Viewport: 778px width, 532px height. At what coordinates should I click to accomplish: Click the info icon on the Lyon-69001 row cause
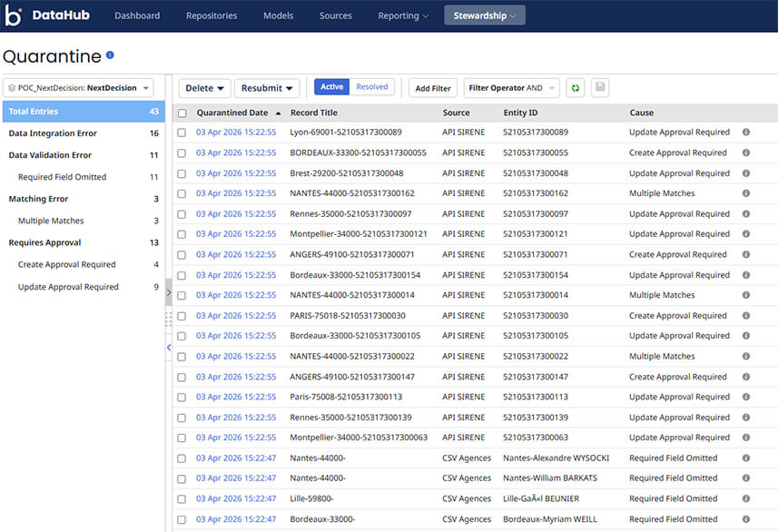[x=745, y=133]
